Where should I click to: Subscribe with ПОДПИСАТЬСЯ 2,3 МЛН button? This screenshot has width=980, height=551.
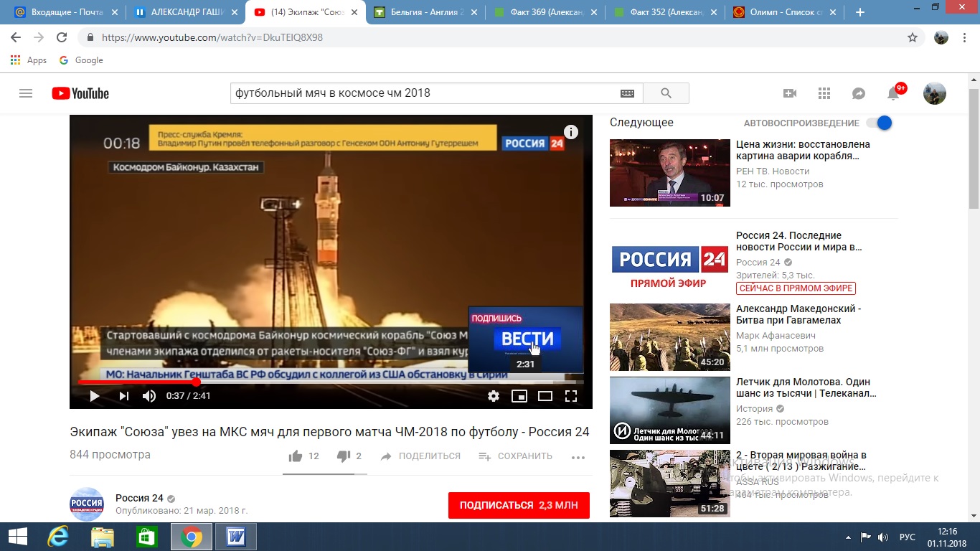519,505
